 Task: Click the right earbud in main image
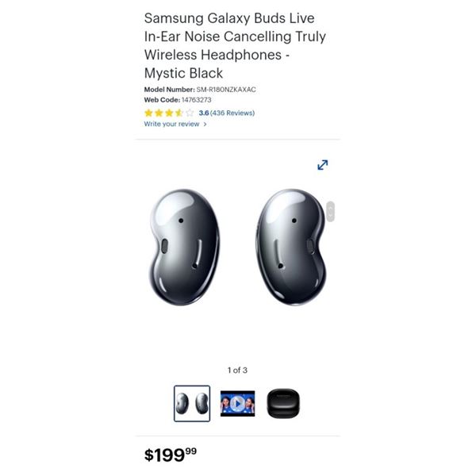point(291,247)
